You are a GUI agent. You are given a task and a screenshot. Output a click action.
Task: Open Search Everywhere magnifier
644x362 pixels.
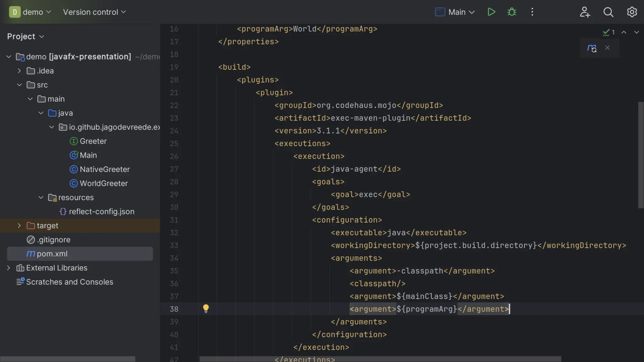[x=608, y=12]
